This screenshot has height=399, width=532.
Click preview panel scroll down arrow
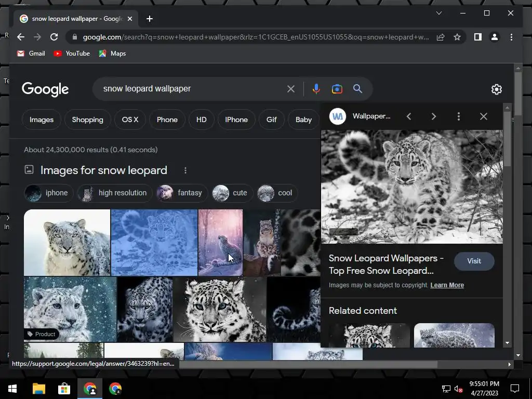coord(507,343)
